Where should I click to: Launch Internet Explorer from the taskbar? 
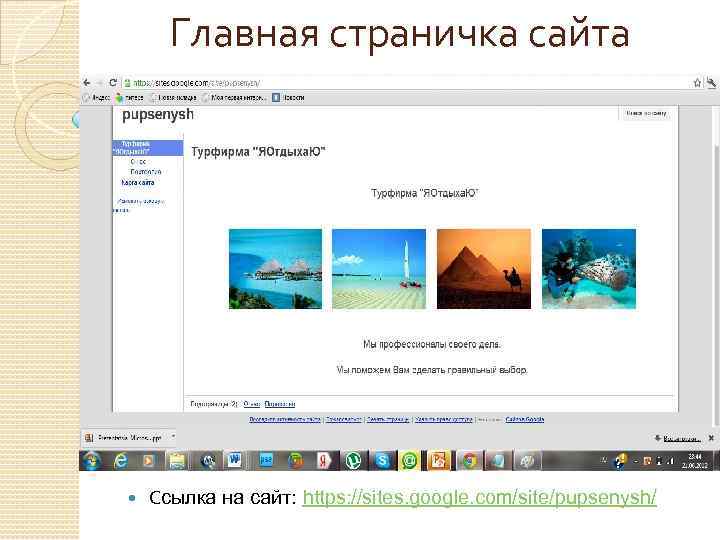(x=121, y=461)
